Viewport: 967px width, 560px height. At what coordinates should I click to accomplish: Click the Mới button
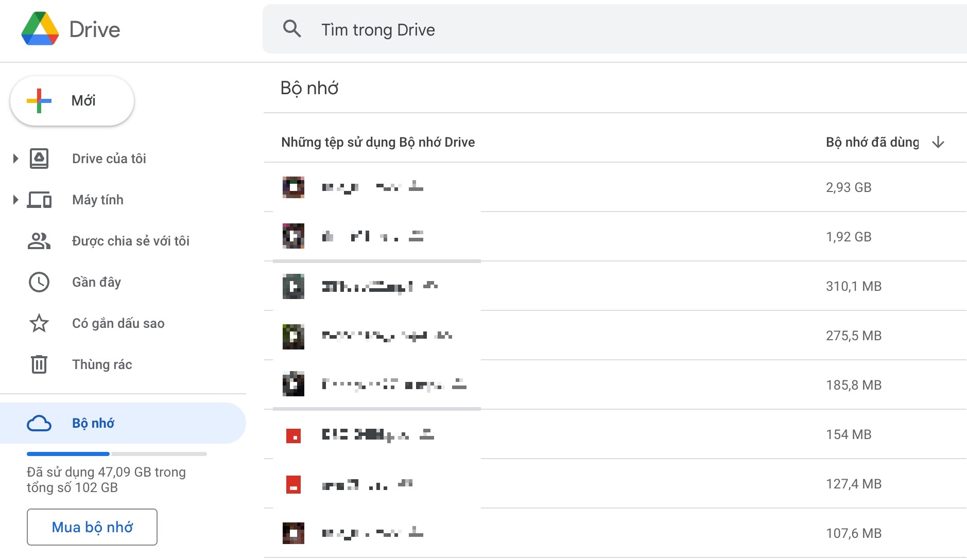[72, 100]
